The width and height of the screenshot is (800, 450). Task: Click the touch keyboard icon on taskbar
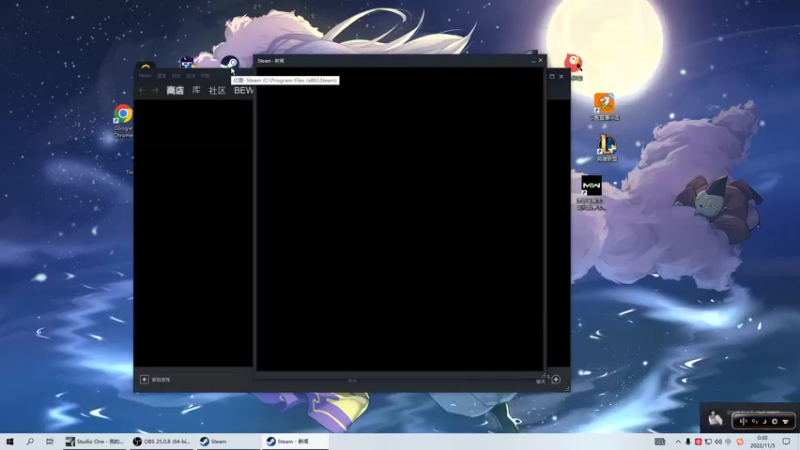[x=660, y=442]
